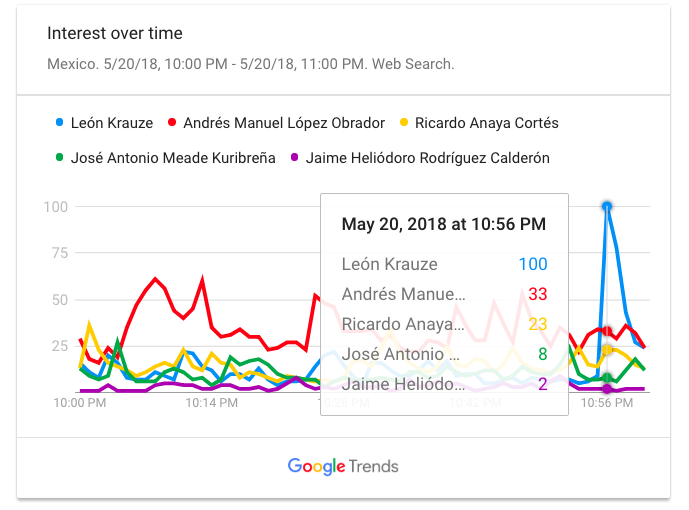This screenshot has height=510, width=689.
Task: Click the yellow Ricardo Anaya legend dot
Action: coord(404,123)
